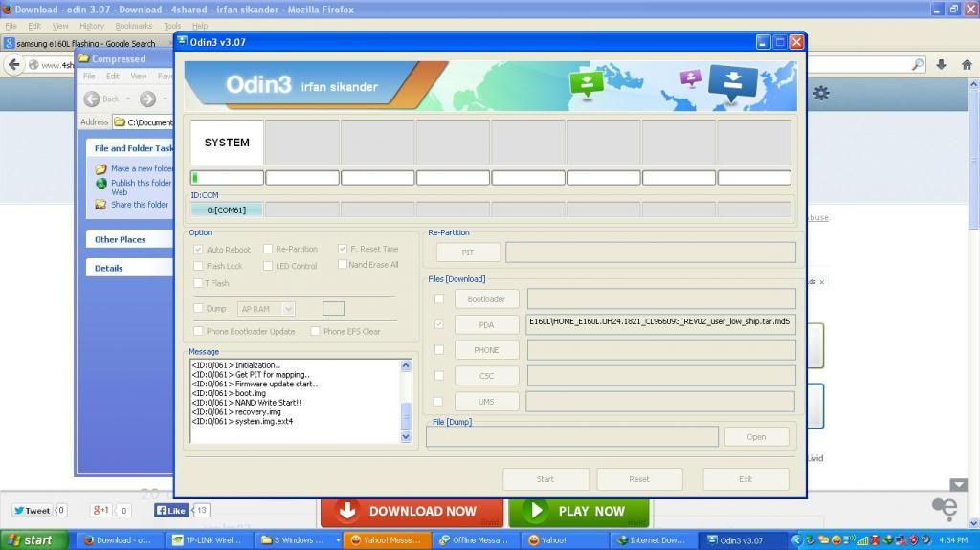The height and width of the screenshot is (550, 980).
Task: Enable LED Control checkbox
Action: point(268,266)
